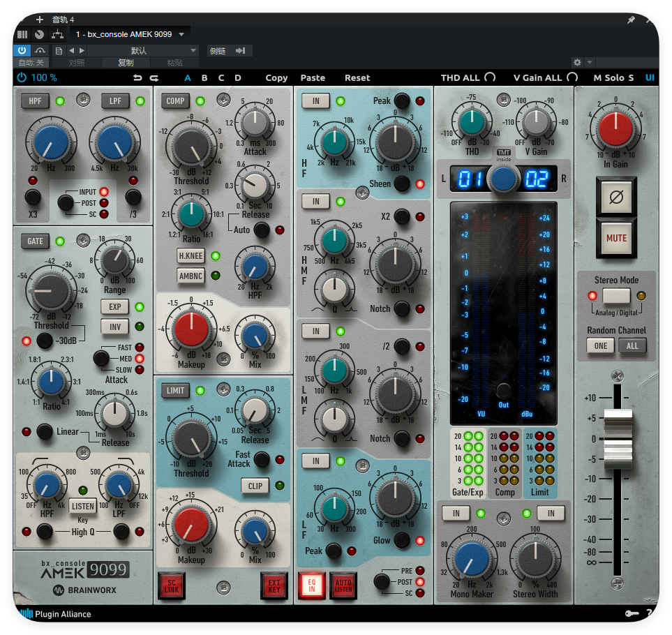Toggle the gate INV button
The width and height of the screenshot is (672, 635).
point(115,327)
